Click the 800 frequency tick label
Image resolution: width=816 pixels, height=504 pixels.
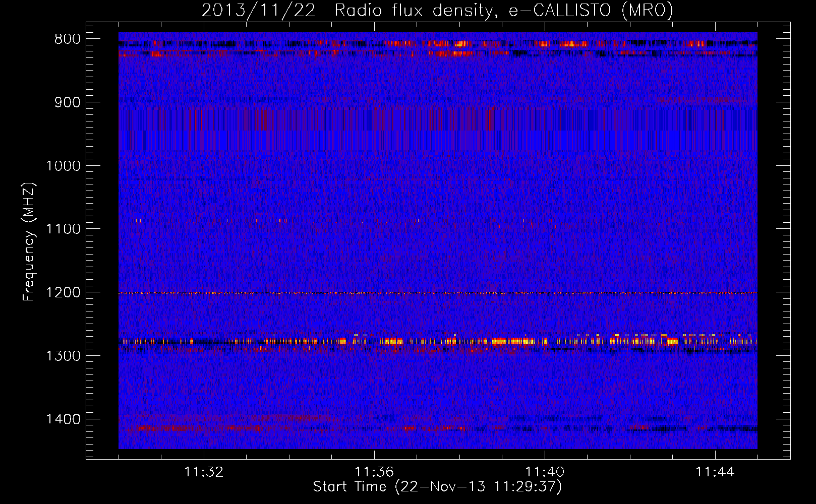[x=67, y=39]
